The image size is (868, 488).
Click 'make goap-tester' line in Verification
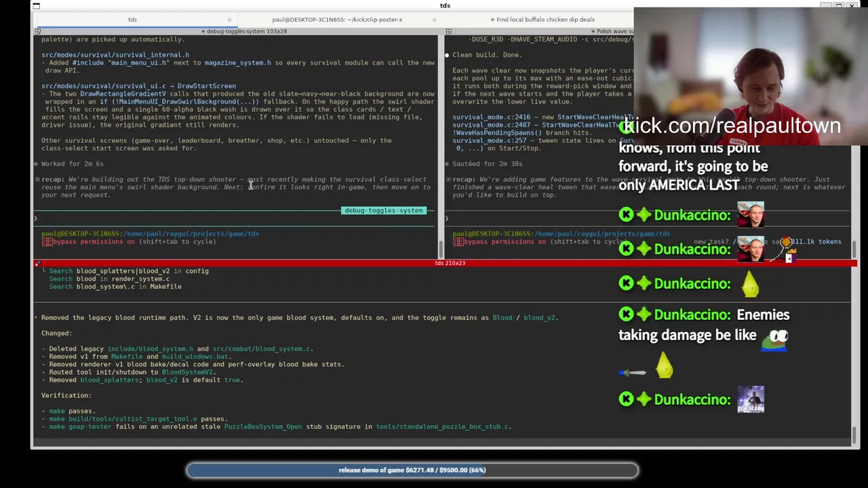[276, 427]
